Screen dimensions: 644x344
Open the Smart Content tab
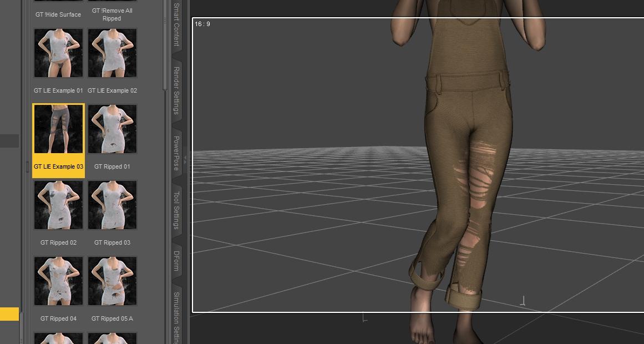pos(176,24)
